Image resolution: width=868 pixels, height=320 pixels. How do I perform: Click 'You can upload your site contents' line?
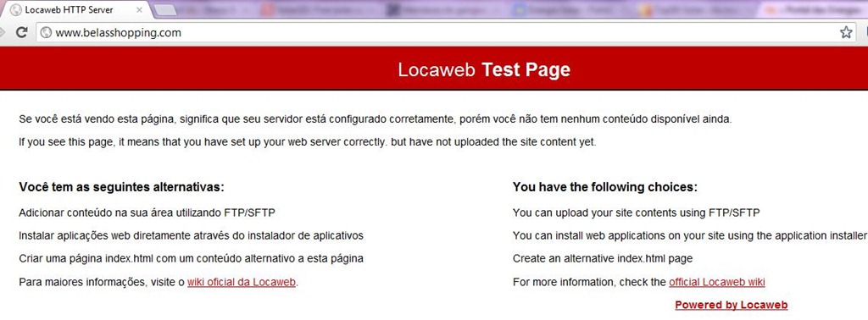coord(636,212)
